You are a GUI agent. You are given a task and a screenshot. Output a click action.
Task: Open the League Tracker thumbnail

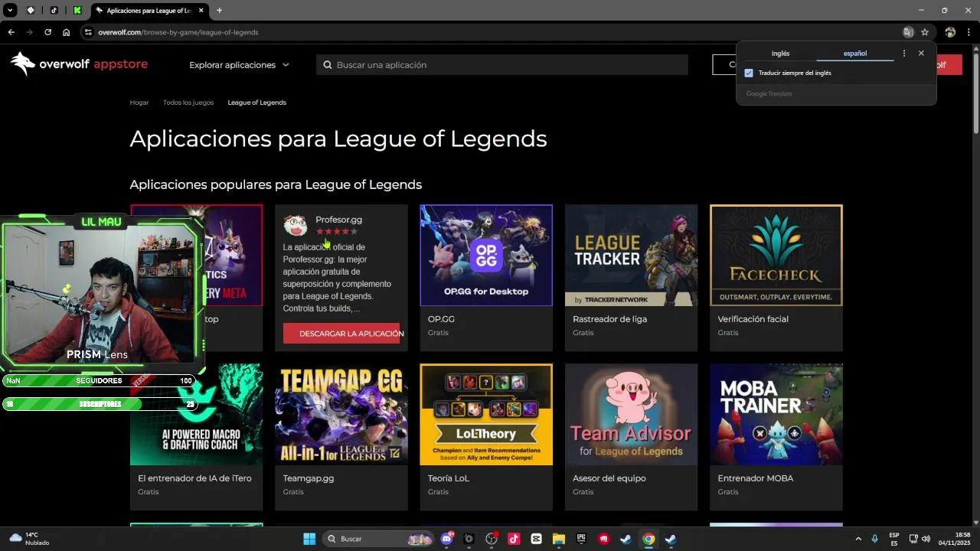[631, 255]
